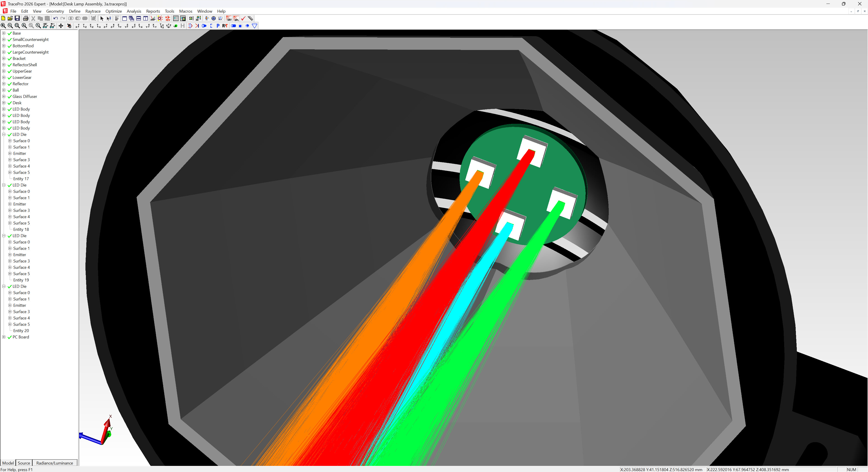Viewport: 868px width, 472px height.
Task: Click the Zoom In magnifier icon
Action: 3,26
